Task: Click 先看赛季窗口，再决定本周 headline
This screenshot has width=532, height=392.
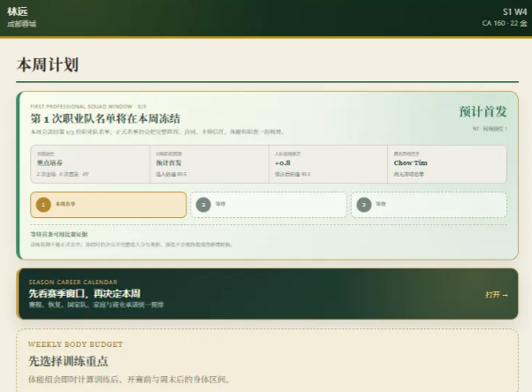Action: point(85,293)
